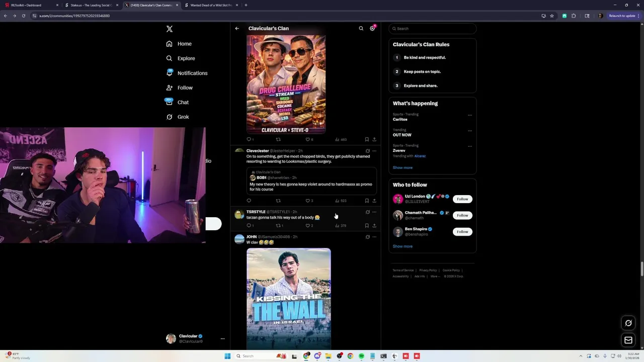Viewport: 644px width, 362px height.
Task: Open Grok action on JOHN's post
Action: click(x=367, y=237)
